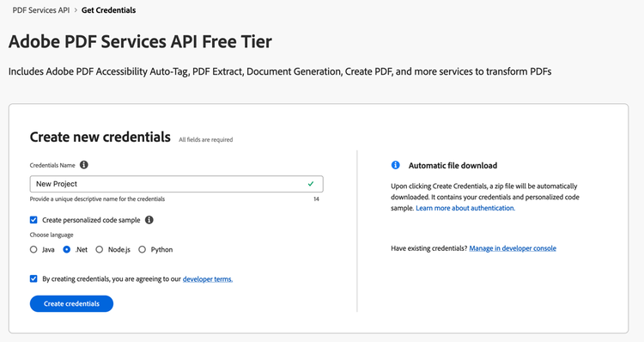
Task: Open Manage in developer console link
Action: click(x=513, y=248)
